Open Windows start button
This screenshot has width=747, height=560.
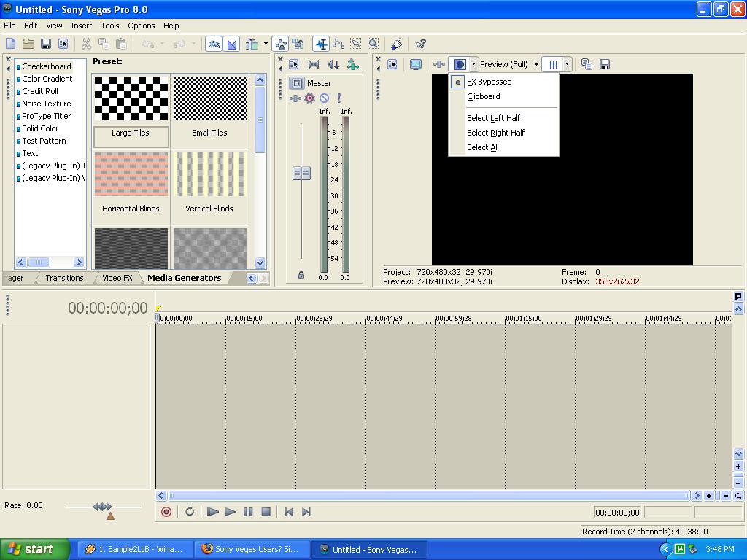35,550
